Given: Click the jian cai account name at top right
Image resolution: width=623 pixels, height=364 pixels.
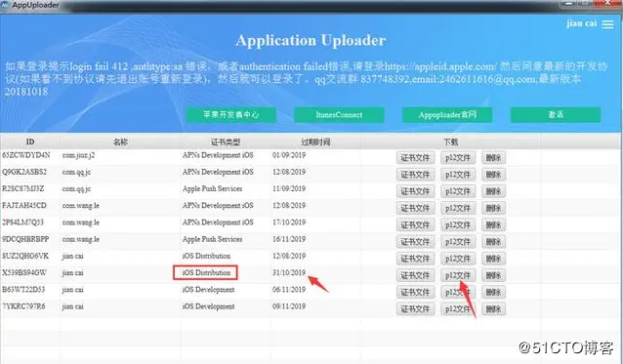Looking at the screenshot, I should 582,23.
